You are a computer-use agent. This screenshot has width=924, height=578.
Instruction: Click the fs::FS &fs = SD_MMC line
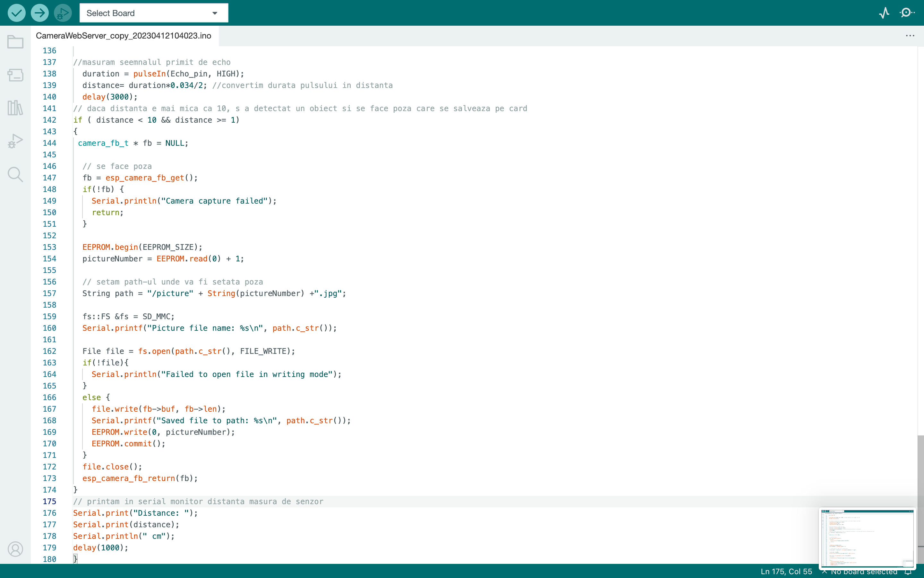click(x=128, y=317)
